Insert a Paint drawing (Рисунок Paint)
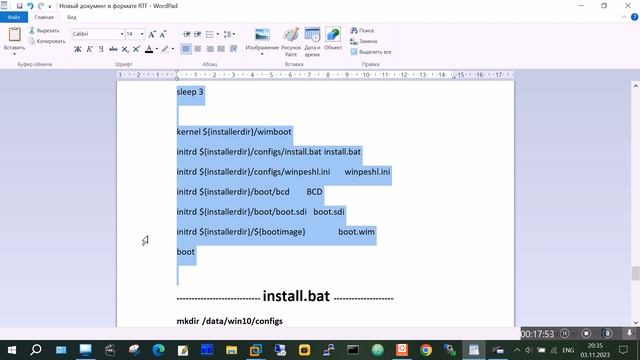Viewport: 640px width, 360px height. tap(291, 42)
